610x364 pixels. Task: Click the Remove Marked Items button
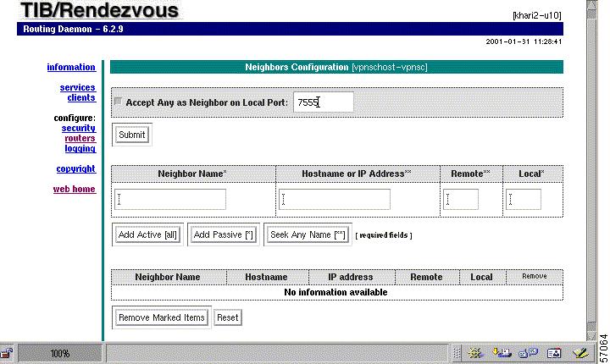162,317
